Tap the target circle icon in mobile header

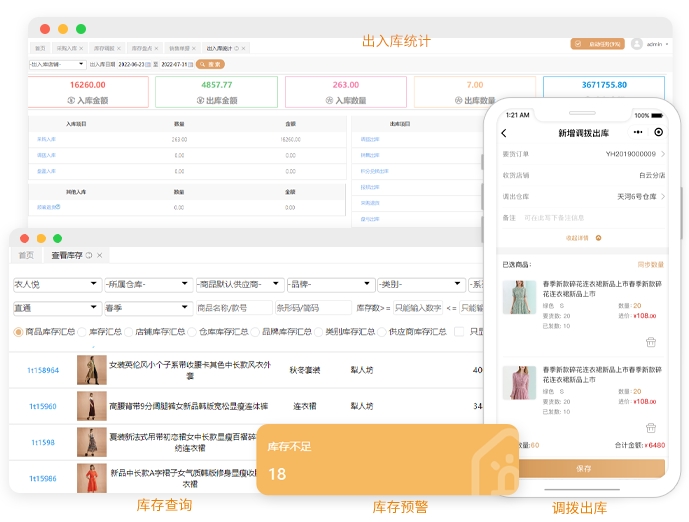pos(658,132)
